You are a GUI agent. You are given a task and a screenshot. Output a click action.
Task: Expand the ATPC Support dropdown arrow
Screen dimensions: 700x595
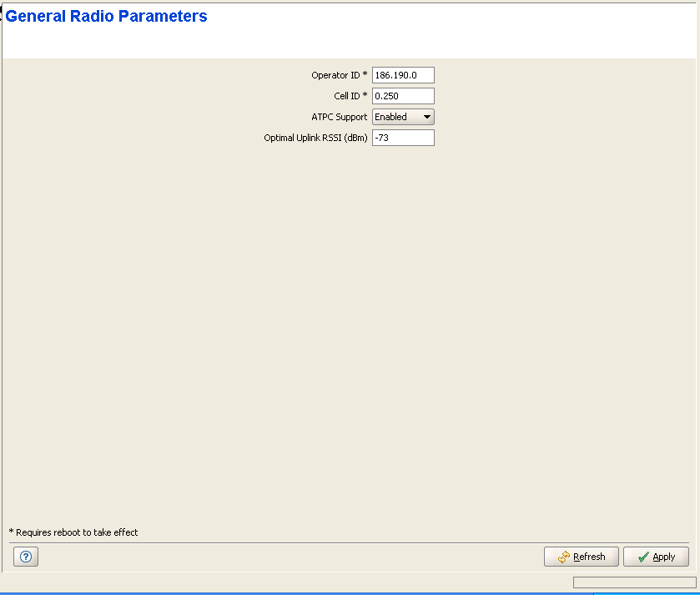click(x=426, y=117)
